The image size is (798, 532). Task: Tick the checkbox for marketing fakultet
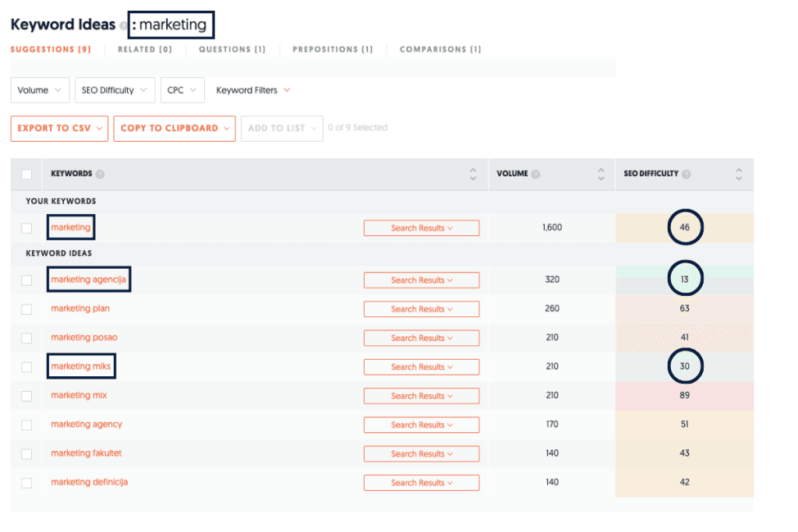click(x=27, y=454)
